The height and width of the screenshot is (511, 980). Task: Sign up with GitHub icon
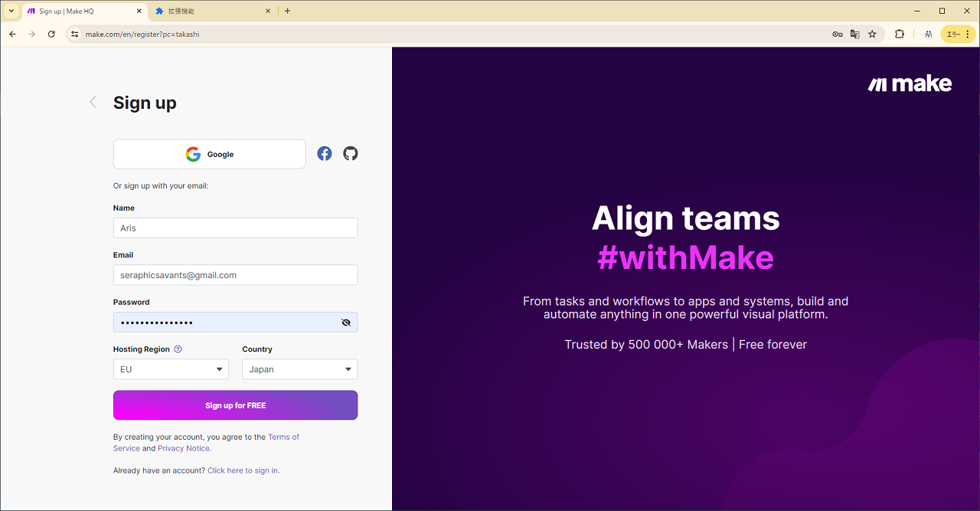[350, 154]
